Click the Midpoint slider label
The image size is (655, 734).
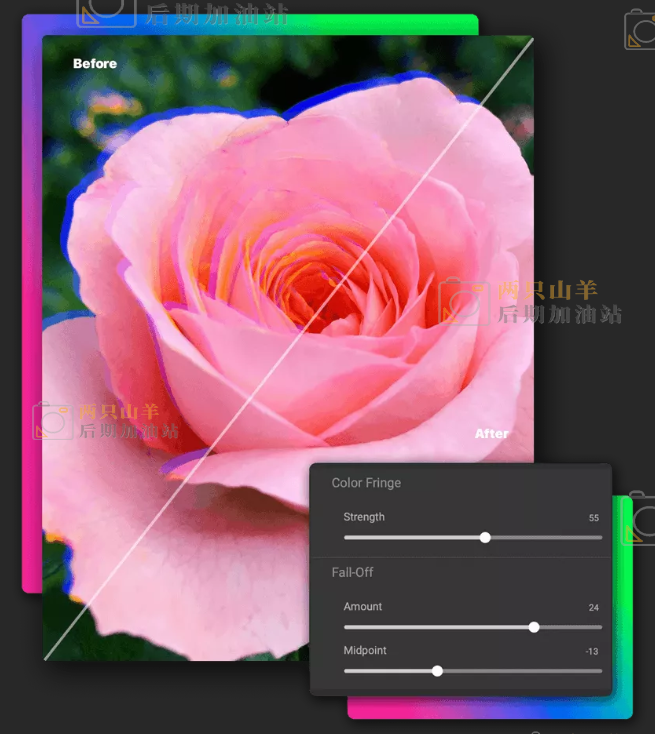coord(365,651)
